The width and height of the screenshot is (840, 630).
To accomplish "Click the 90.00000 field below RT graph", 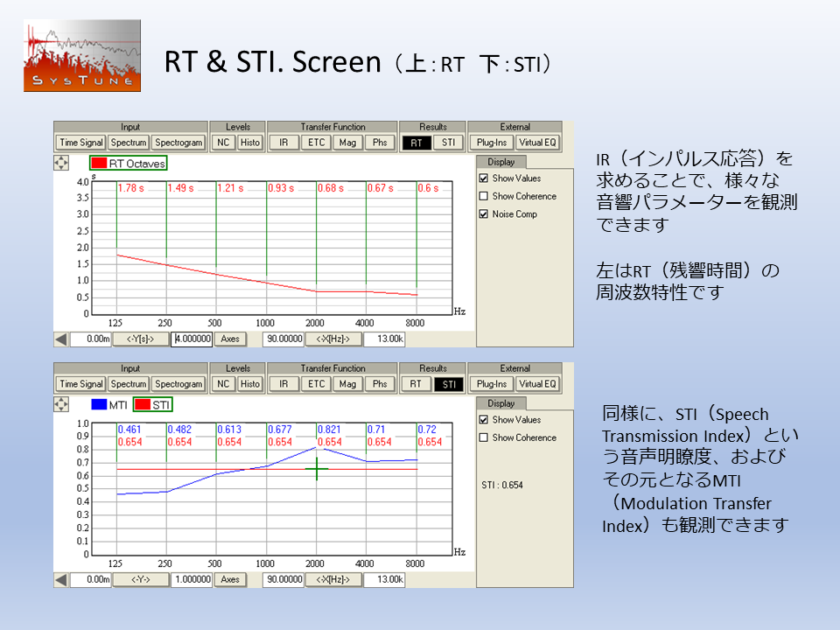I will click(x=283, y=339).
